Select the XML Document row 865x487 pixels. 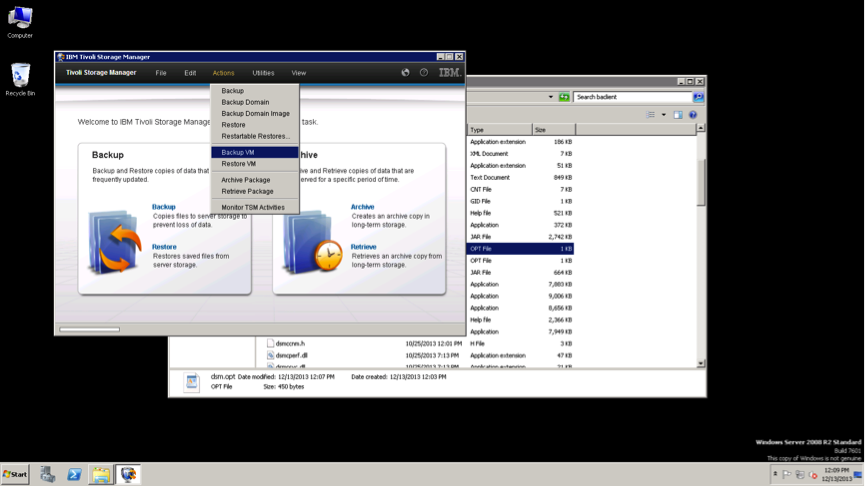(520, 154)
